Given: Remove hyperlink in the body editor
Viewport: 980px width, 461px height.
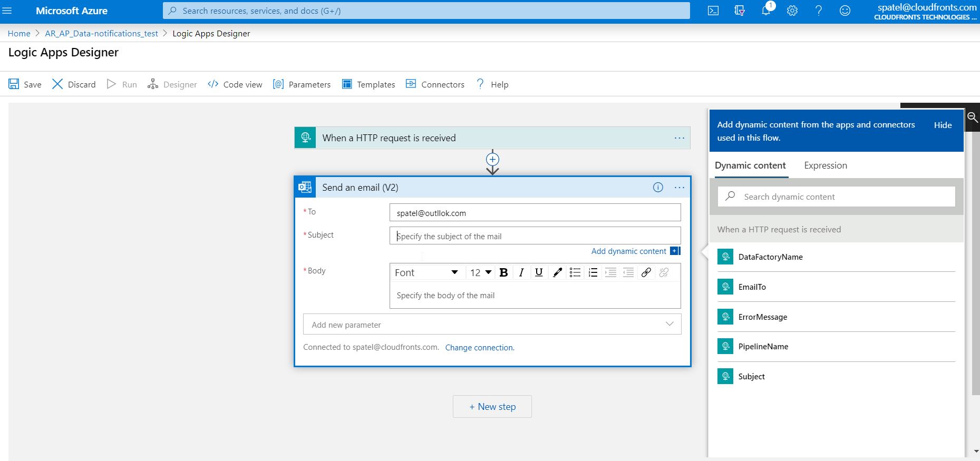Looking at the screenshot, I should coord(664,272).
